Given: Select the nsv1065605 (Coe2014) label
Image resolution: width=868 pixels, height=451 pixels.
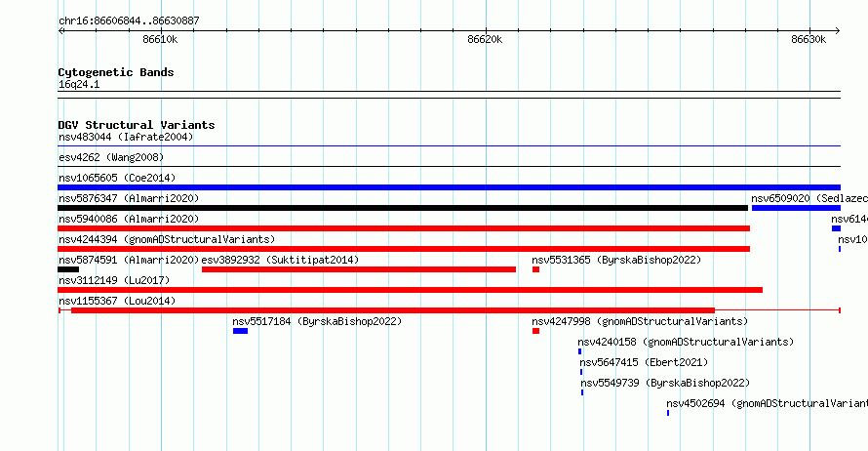Looking at the screenshot, I should pyautogui.click(x=117, y=178).
